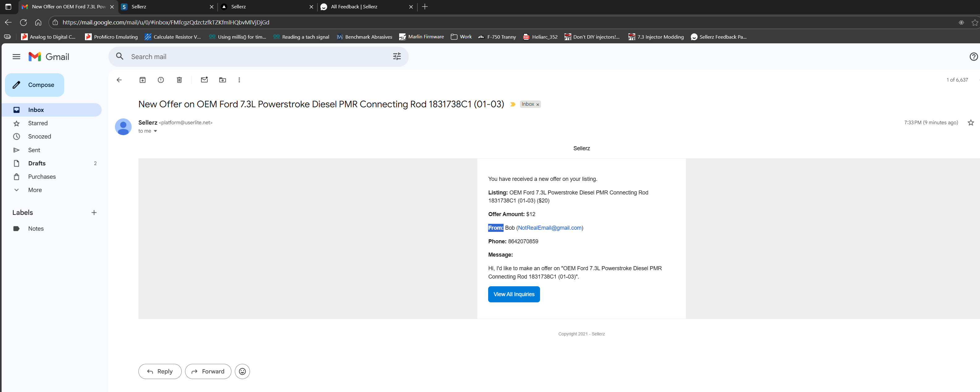
Task: Mark the email as unread
Action: (204, 79)
